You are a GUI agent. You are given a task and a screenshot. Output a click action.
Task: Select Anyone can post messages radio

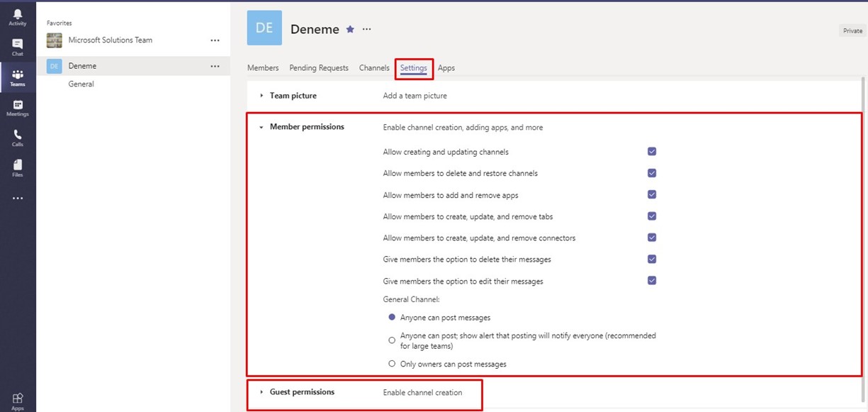[x=392, y=318]
